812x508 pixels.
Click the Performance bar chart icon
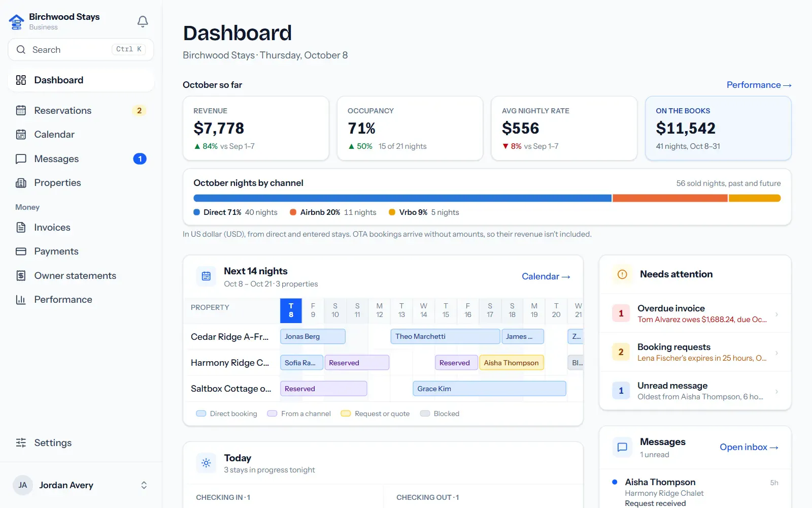coord(21,300)
